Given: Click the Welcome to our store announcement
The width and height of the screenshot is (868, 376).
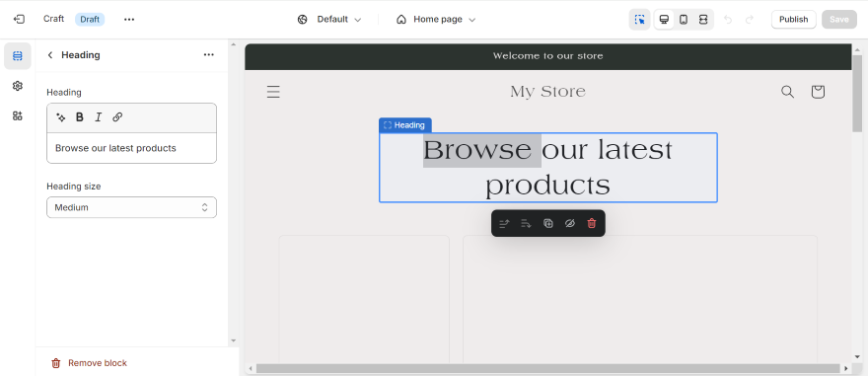Looking at the screenshot, I should point(548,56).
